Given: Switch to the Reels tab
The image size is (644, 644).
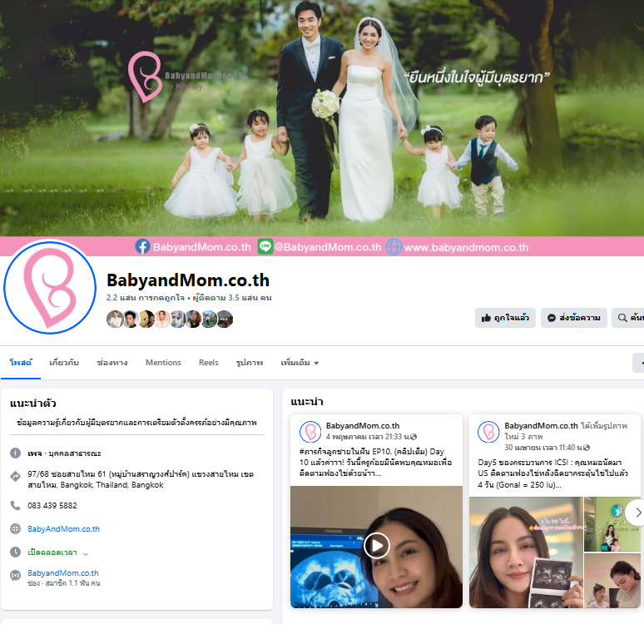Looking at the screenshot, I should pos(208,363).
